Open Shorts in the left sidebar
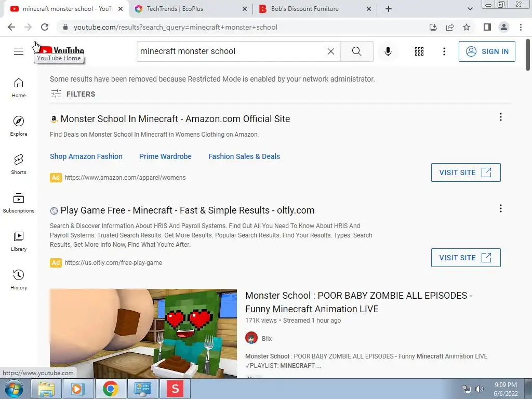Screen dimensions: 532x399 pos(19,165)
